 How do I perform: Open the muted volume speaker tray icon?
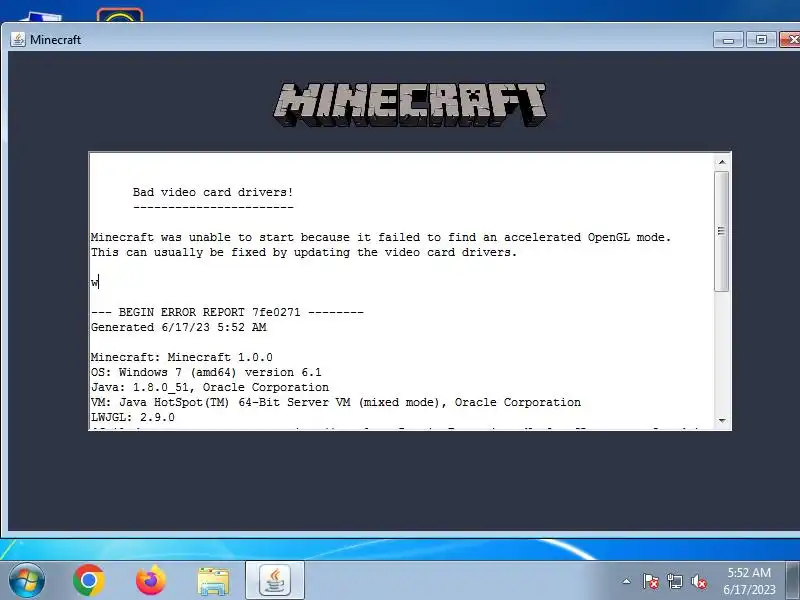tap(699, 581)
